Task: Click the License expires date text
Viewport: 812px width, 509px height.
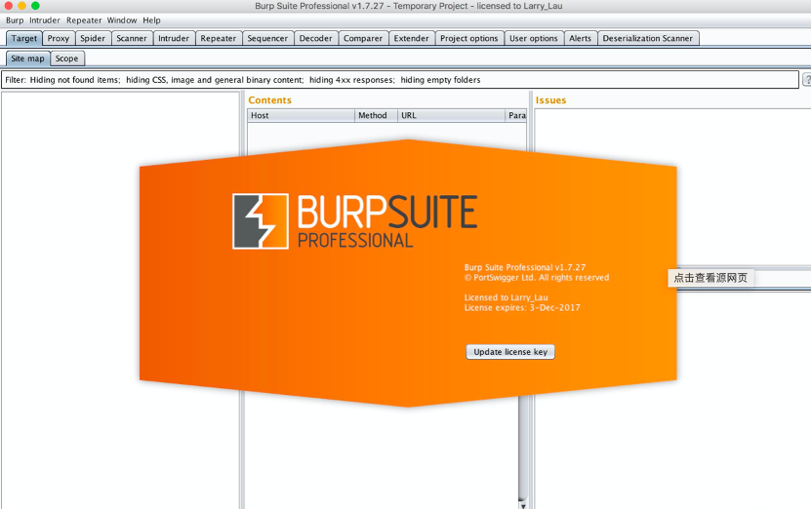Action: (x=522, y=308)
